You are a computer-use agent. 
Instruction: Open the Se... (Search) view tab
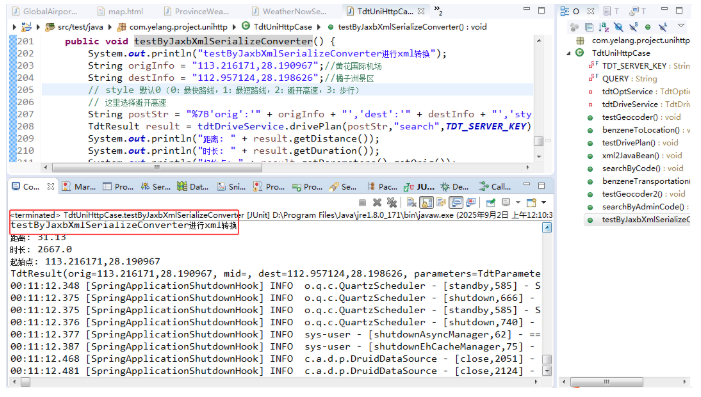point(343,186)
